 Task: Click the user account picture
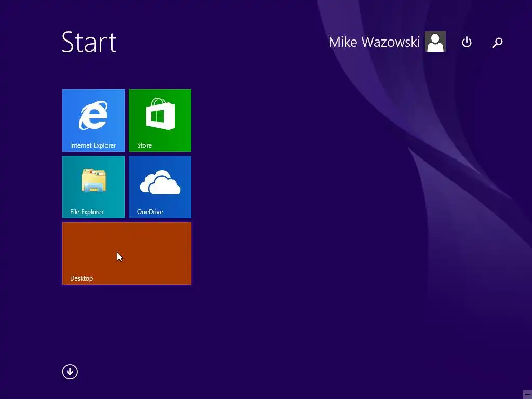(435, 42)
